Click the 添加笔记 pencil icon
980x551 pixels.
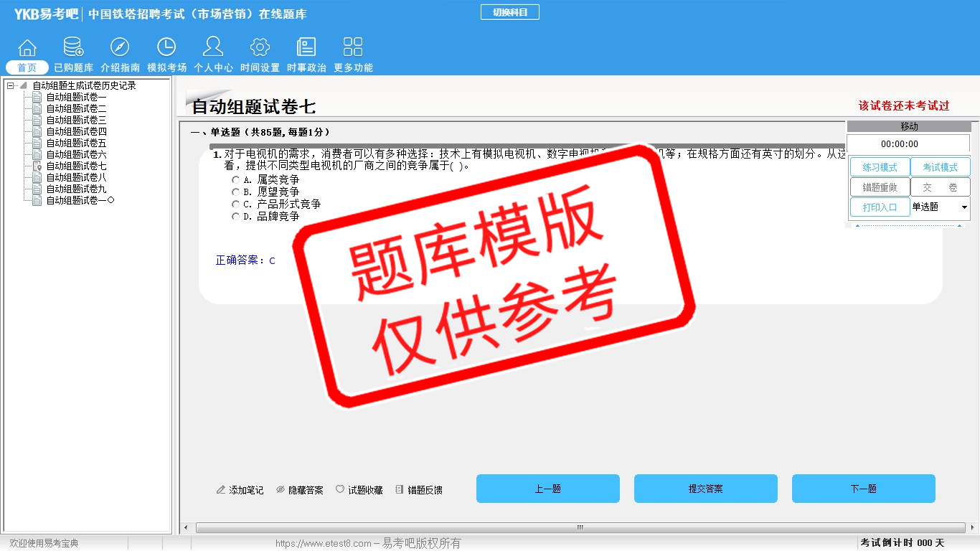point(221,490)
